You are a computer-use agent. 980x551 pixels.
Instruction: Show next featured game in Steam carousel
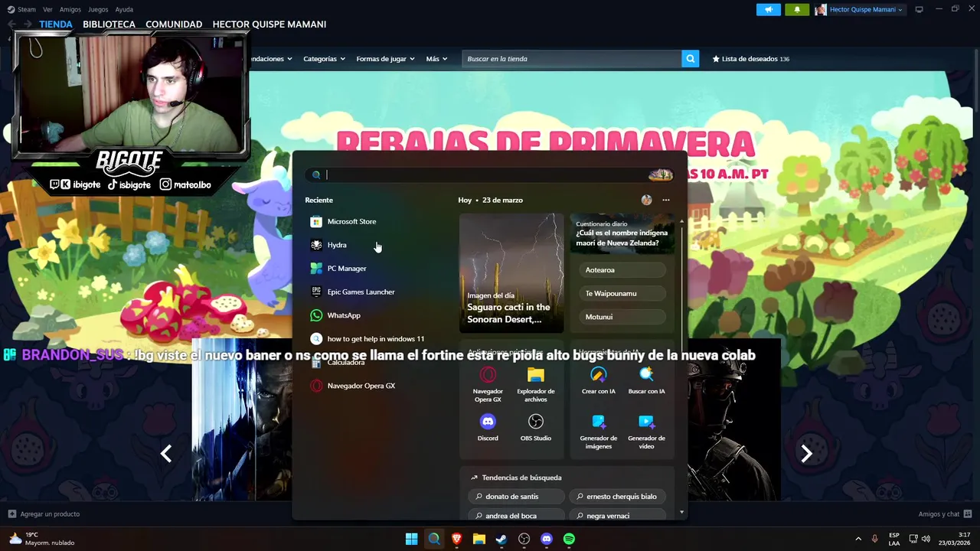(x=806, y=454)
